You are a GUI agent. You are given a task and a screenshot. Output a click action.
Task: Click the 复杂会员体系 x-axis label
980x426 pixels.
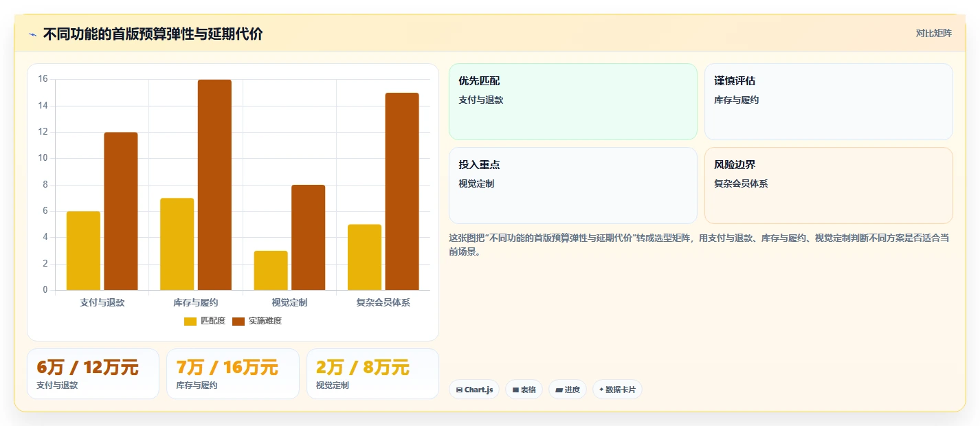tap(383, 302)
